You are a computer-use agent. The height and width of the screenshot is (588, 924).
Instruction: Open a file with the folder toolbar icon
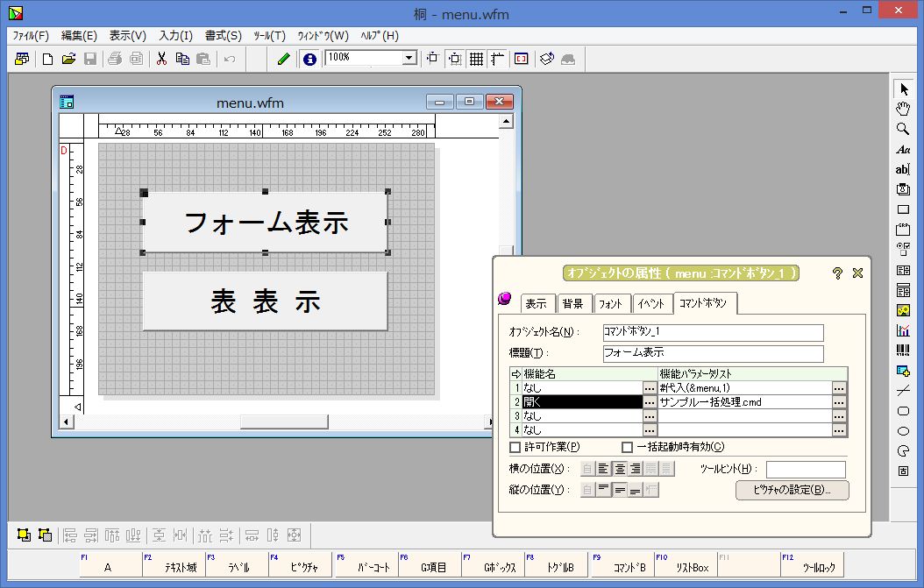69,59
